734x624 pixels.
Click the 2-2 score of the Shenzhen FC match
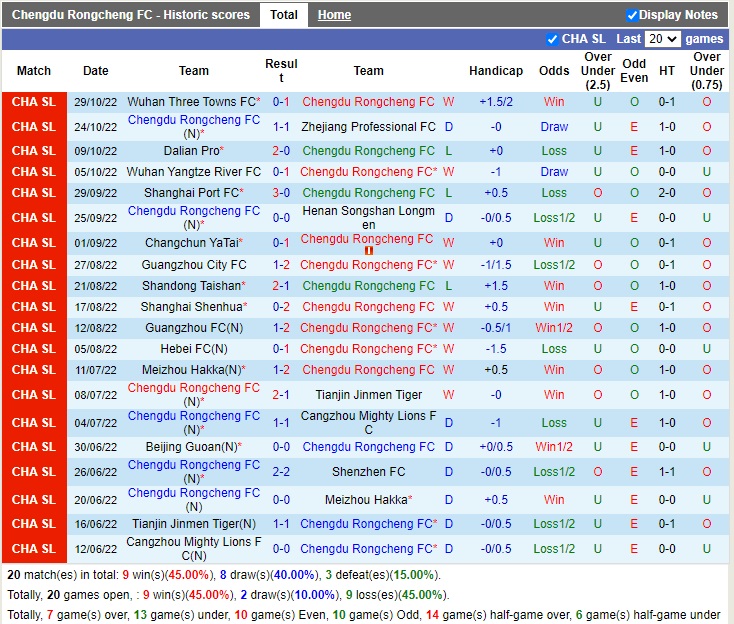281,472
